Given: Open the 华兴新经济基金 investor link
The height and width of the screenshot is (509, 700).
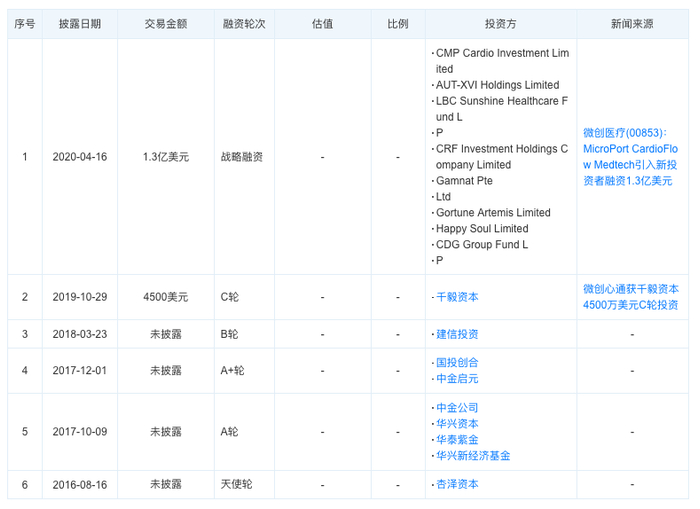Looking at the screenshot, I should point(473,455).
